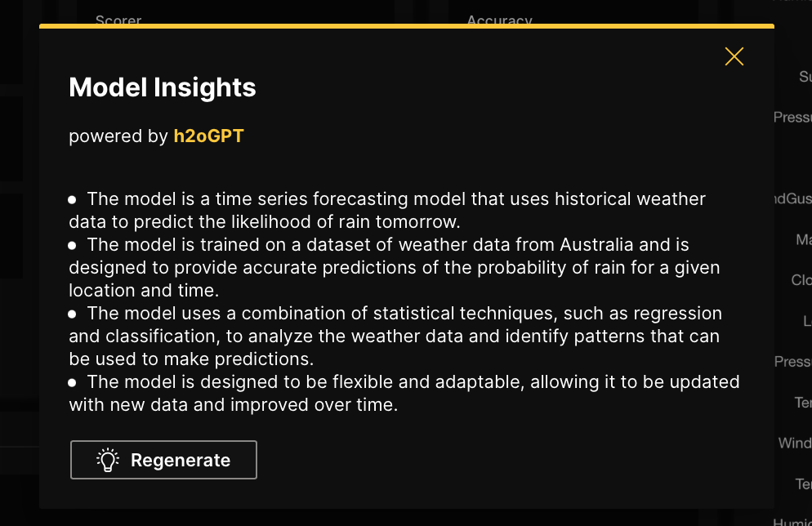Click the Model Insights title
Viewport: 812px width, 526px height.
162,87
